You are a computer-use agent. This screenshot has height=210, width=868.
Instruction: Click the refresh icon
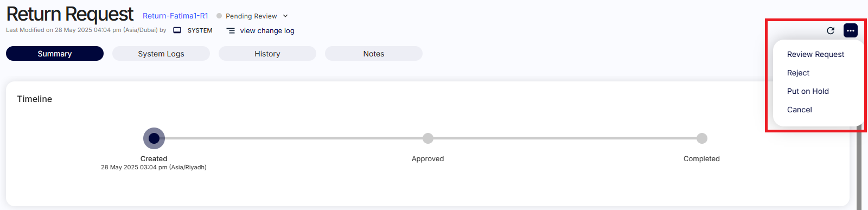830,31
